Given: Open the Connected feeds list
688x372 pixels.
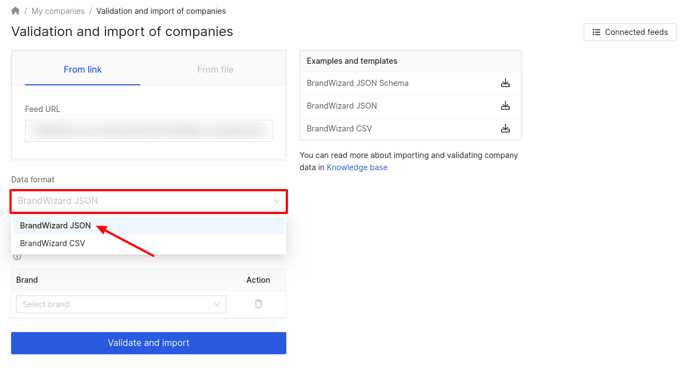Looking at the screenshot, I should [x=630, y=32].
